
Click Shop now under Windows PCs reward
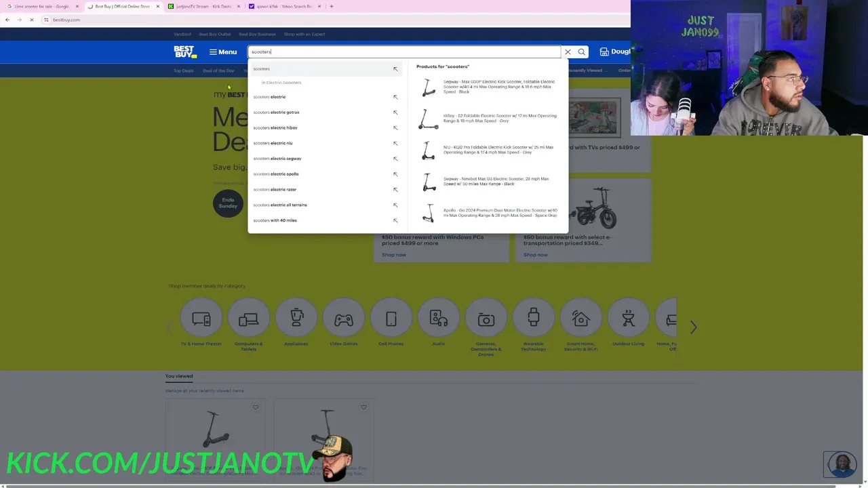393,255
